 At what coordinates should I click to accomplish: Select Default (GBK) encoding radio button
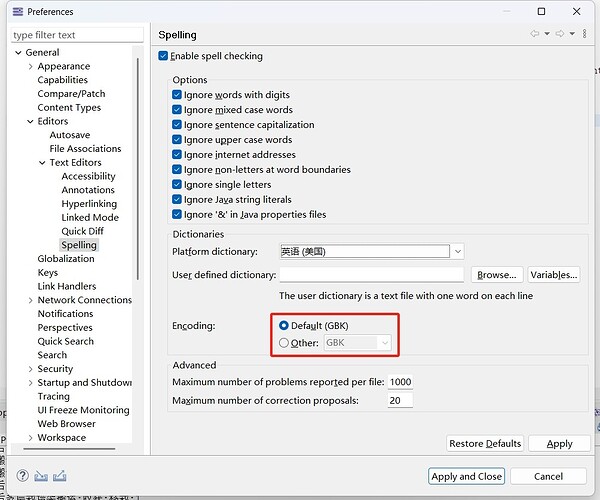pos(284,326)
